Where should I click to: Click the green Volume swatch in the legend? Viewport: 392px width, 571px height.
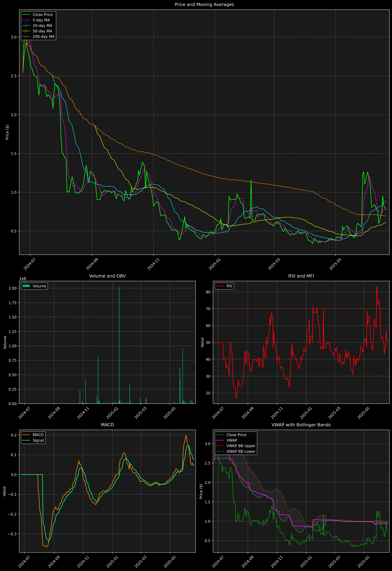[26, 286]
